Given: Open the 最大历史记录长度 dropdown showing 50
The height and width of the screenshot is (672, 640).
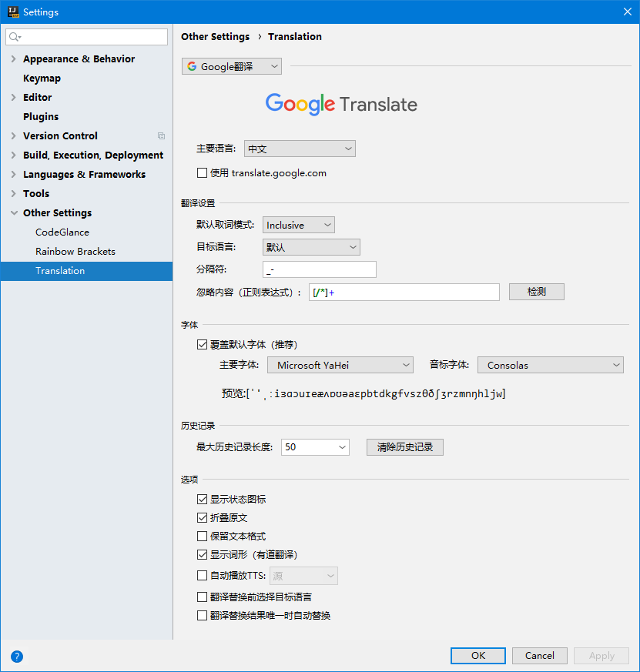Looking at the screenshot, I should click(315, 447).
